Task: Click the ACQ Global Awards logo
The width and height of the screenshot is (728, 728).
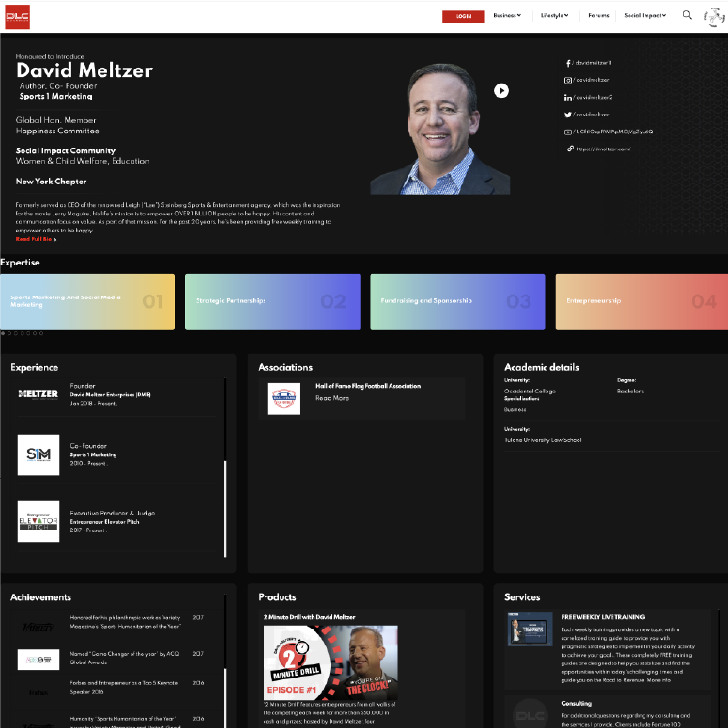Action: click(x=38, y=660)
